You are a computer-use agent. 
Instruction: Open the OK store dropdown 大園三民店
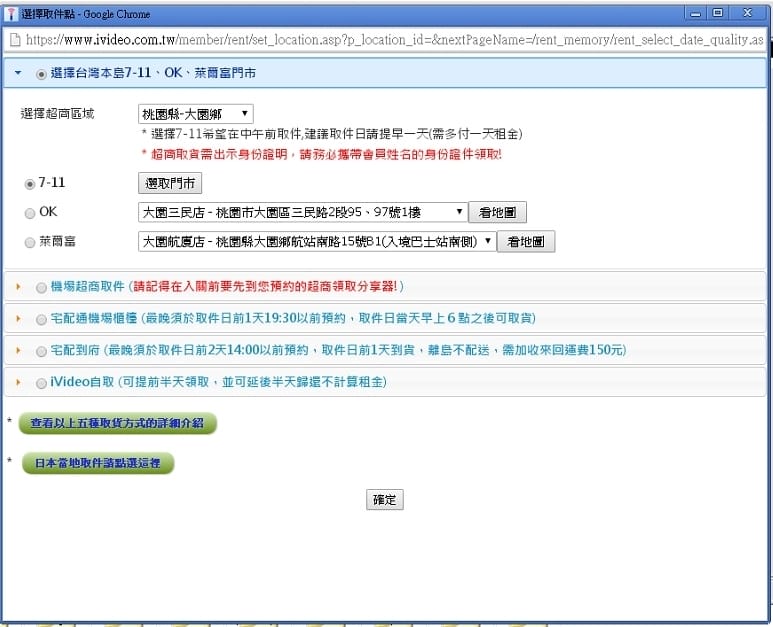303,212
